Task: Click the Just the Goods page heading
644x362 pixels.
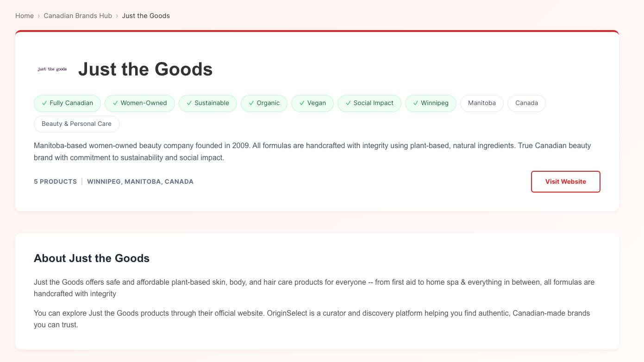Action: (145, 69)
